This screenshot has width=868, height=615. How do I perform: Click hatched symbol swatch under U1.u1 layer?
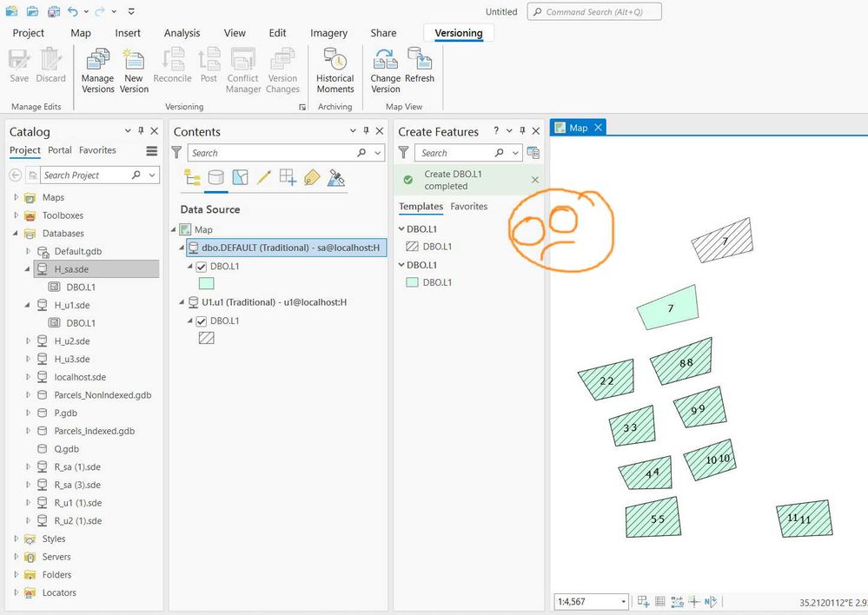point(207,338)
